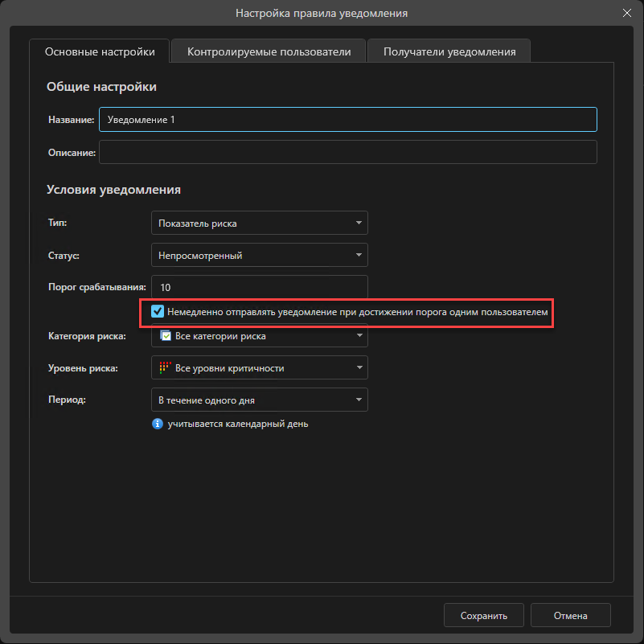The height and width of the screenshot is (644, 644).
Task: Open the Период dropdown list
Action: pyautogui.click(x=259, y=400)
